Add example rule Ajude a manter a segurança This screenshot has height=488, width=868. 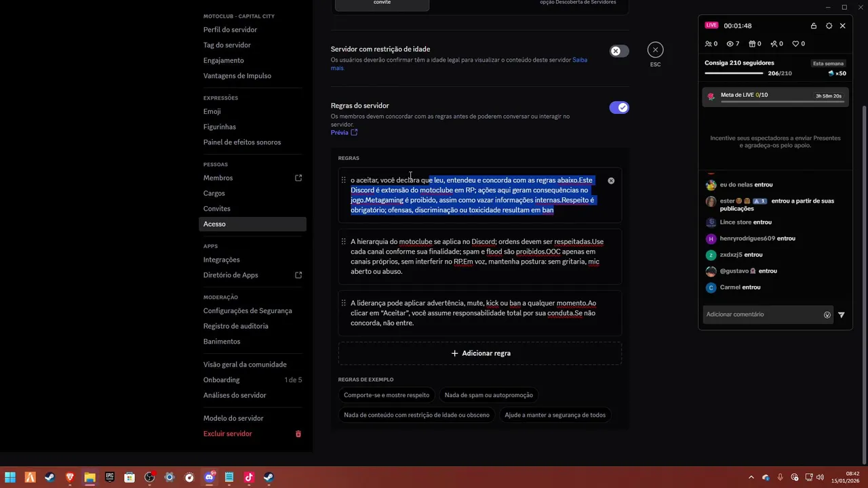555,415
